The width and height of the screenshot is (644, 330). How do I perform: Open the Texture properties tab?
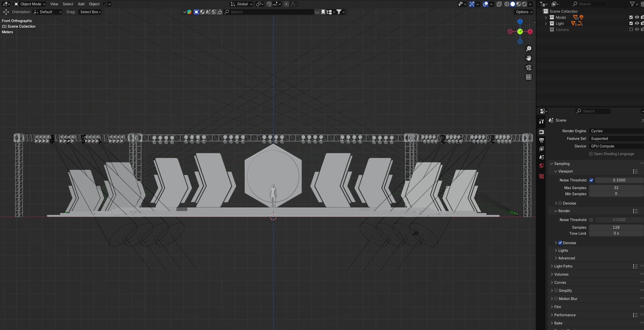coord(541,176)
